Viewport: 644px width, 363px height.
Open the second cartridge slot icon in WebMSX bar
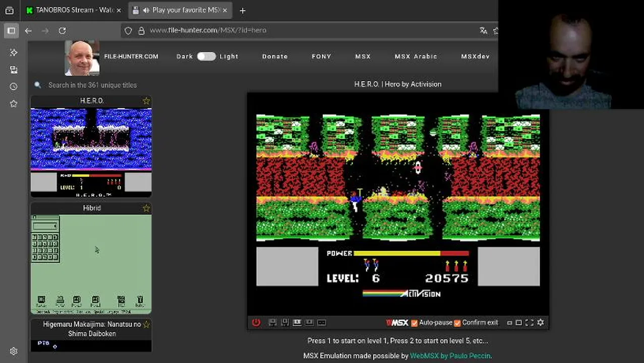[x=309, y=323]
